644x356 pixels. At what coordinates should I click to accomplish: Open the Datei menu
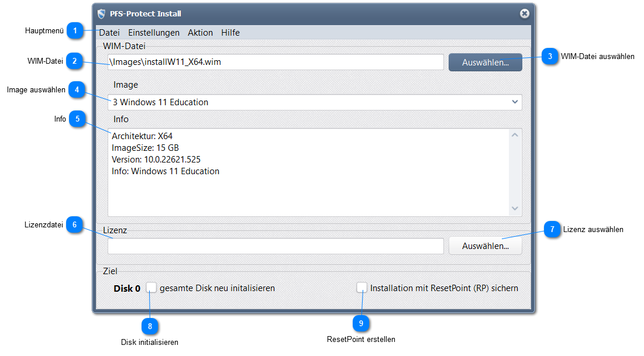tap(109, 33)
